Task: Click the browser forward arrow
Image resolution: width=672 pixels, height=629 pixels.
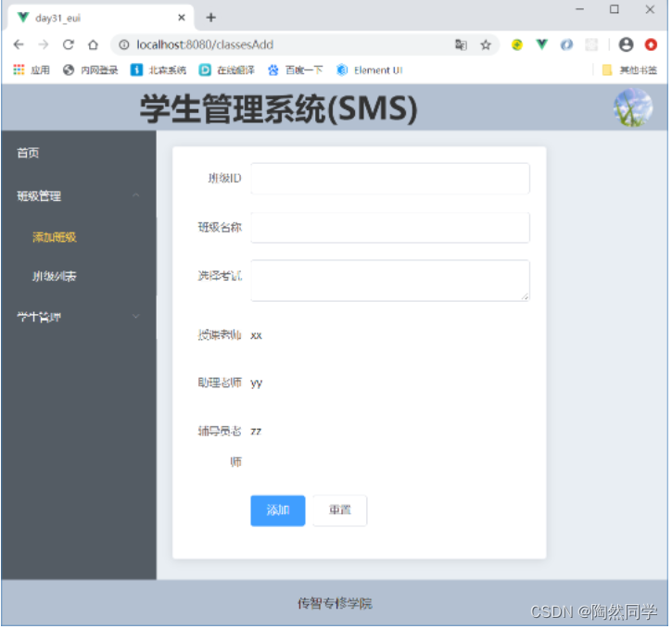Action: 44,44
